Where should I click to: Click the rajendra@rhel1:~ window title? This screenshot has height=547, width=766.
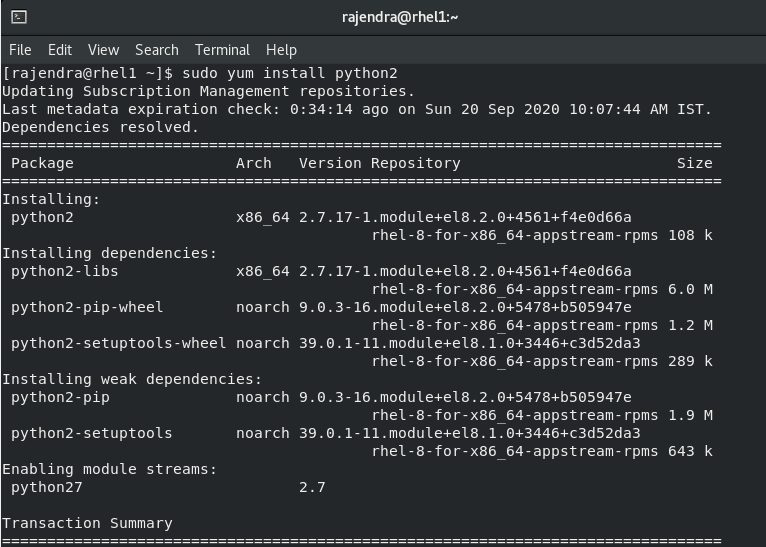[385, 17]
